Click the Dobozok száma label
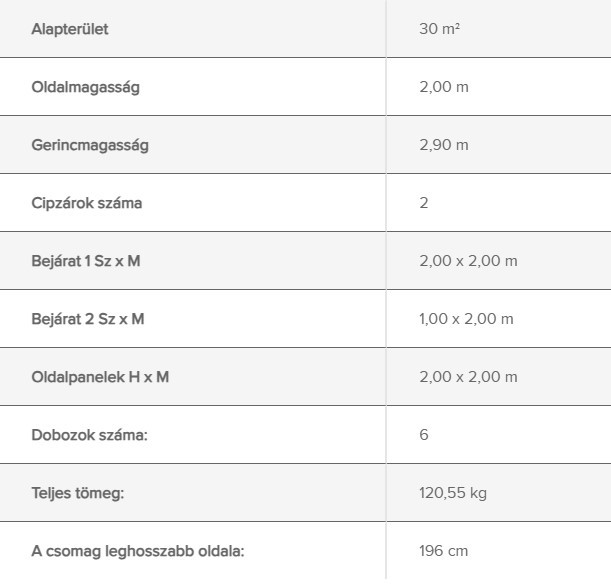Viewport: 611px width, 584px height. (x=90, y=435)
